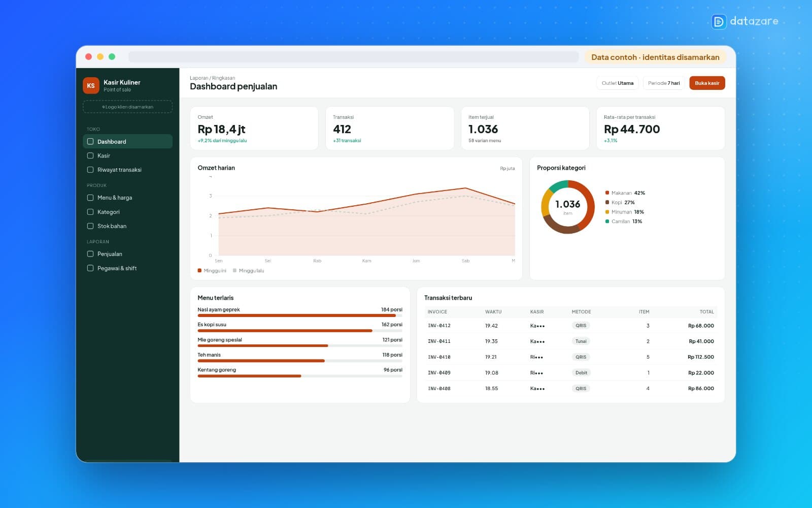The width and height of the screenshot is (812, 508).
Task: Toggle the Minggu lalu legend marker
Action: [x=234, y=271]
